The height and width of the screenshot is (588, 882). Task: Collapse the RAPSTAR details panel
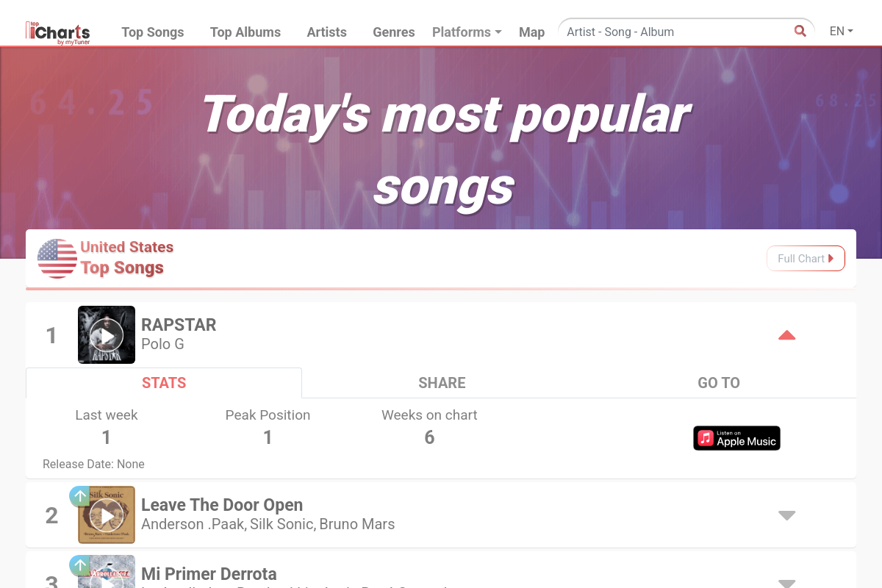coord(786,335)
